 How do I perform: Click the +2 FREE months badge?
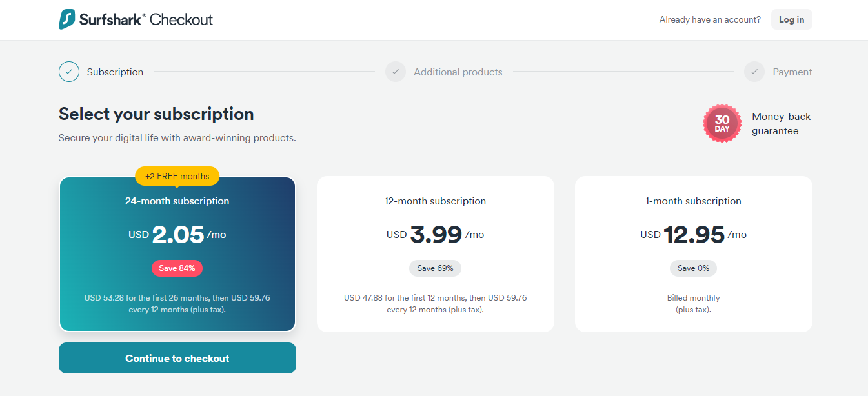[177, 176]
